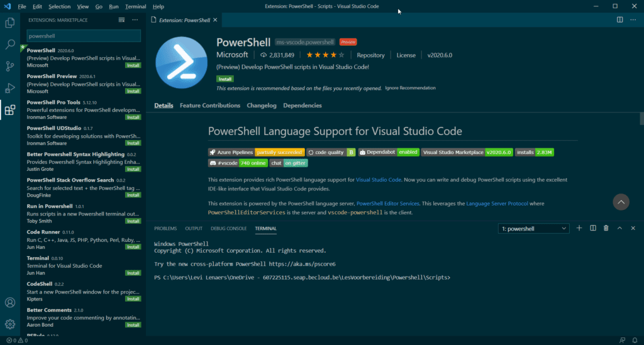Switch to the Output panel tab
This screenshot has width=644, height=345.
click(x=194, y=229)
